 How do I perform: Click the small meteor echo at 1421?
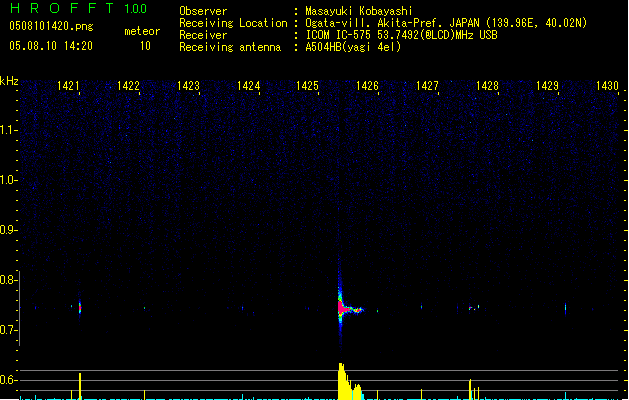[80, 308]
